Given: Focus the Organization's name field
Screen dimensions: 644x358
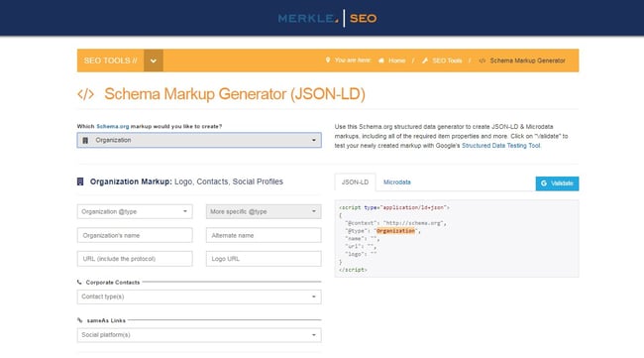Looking at the screenshot, I should point(135,235).
